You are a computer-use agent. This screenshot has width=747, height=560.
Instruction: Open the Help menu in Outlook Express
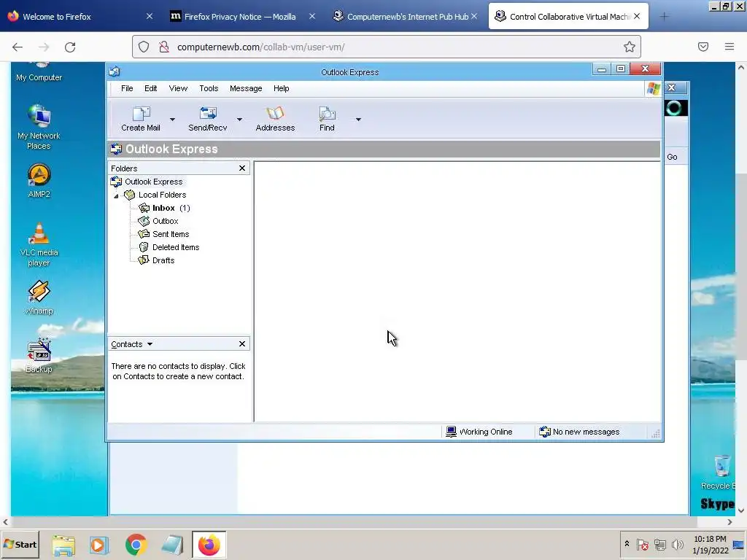pos(281,88)
